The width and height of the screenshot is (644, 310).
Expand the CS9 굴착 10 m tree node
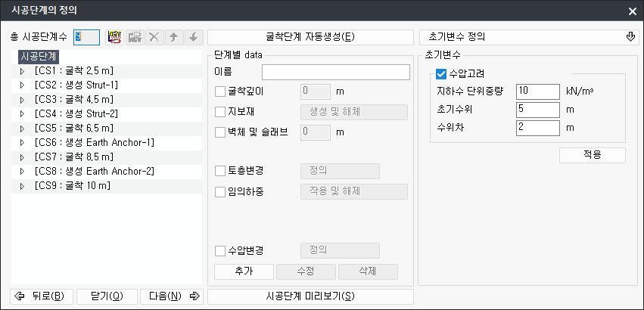click(x=22, y=185)
